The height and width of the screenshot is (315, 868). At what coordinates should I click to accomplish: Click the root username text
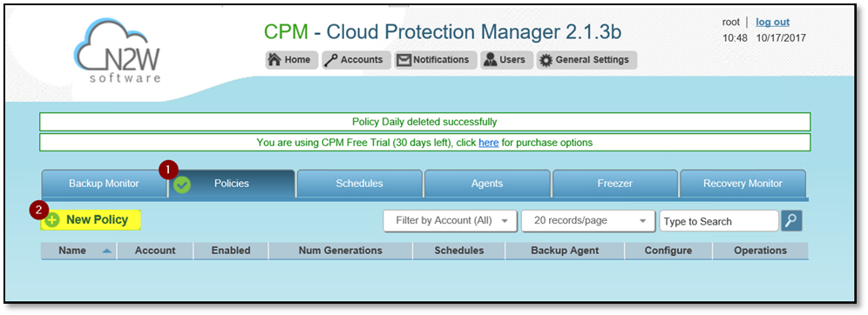(730, 22)
